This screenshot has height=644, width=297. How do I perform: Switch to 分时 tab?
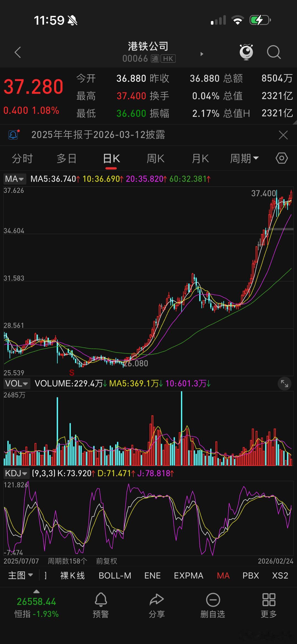pyautogui.click(x=22, y=158)
